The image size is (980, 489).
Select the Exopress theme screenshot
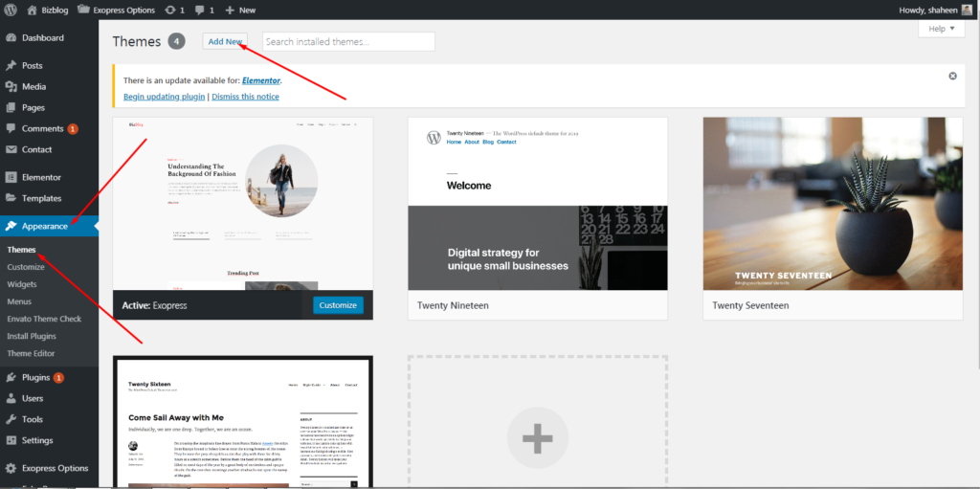[243, 203]
